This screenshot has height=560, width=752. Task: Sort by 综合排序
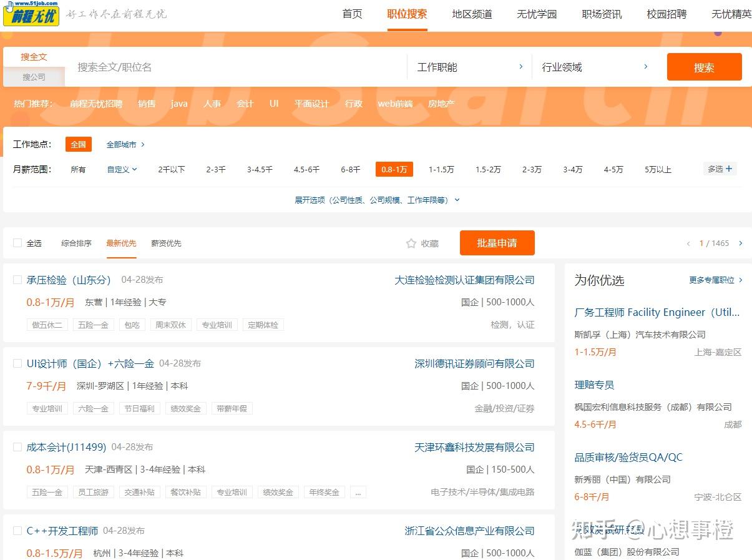click(76, 243)
